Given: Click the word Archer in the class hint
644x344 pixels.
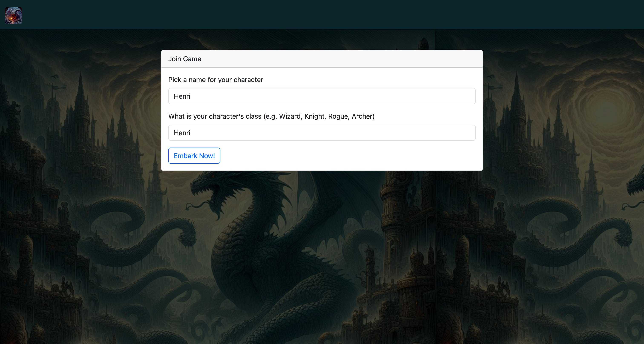Looking at the screenshot, I should [x=362, y=116].
